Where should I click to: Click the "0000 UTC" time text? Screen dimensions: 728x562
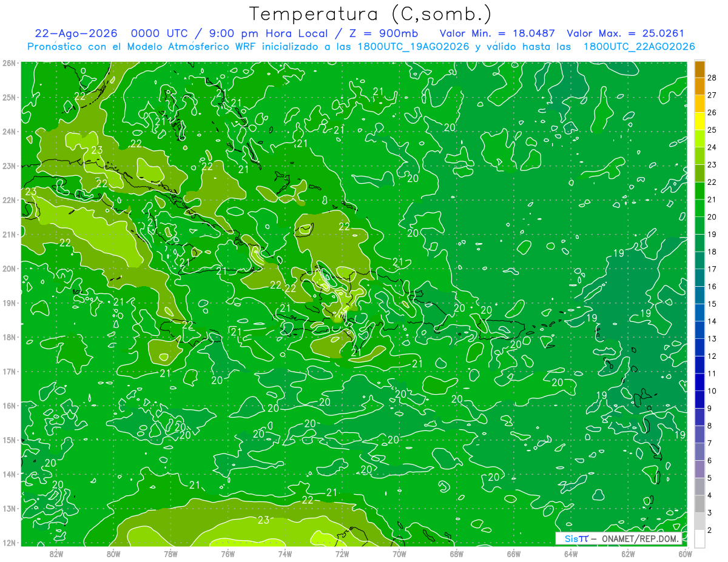point(160,33)
